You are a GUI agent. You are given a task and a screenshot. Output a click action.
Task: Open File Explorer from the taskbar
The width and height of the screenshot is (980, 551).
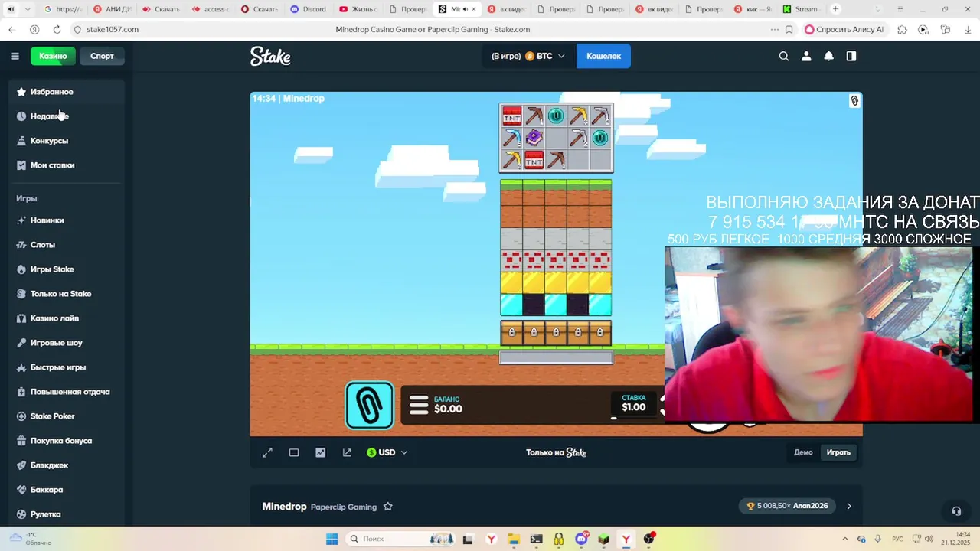click(x=514, y=539)
